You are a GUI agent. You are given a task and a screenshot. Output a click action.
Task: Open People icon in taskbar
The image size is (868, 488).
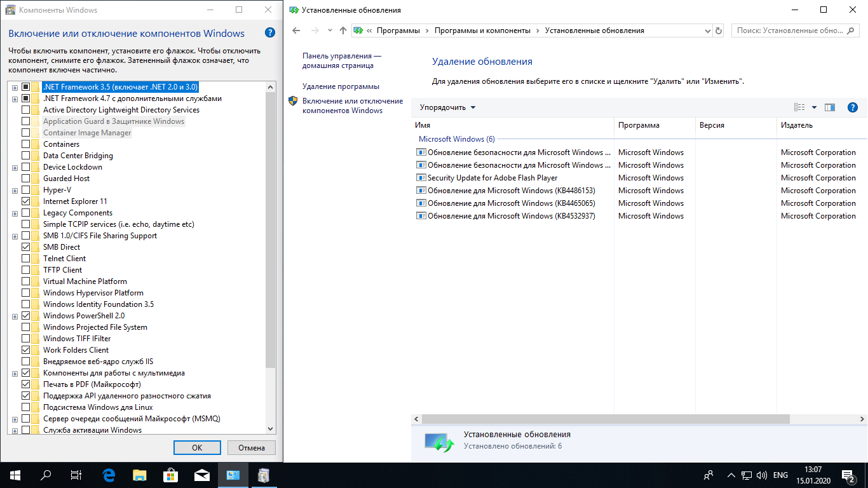point(708,475)
